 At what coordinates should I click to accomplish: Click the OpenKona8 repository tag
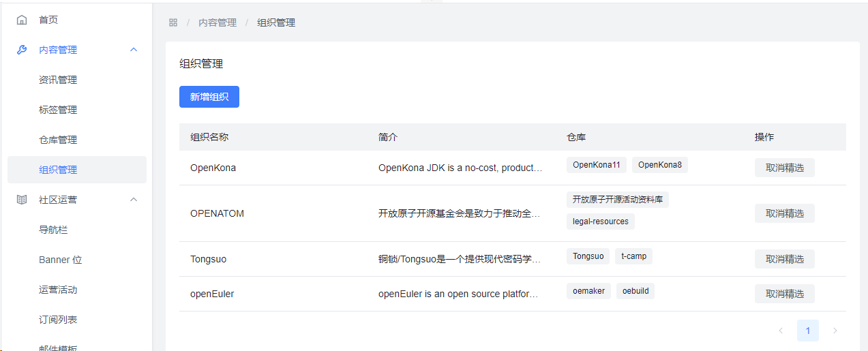(x=660, y=165)
